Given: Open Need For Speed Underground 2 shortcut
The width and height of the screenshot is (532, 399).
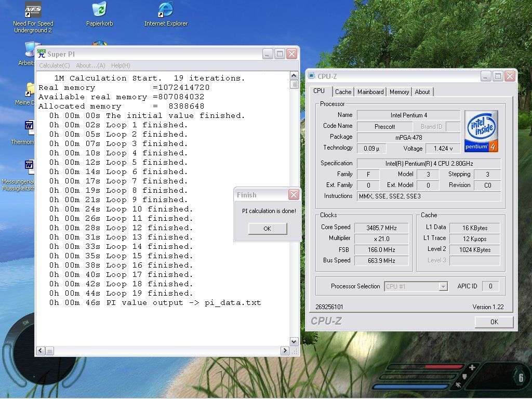Looking at the screenshot, I should (x=33, y=17).
